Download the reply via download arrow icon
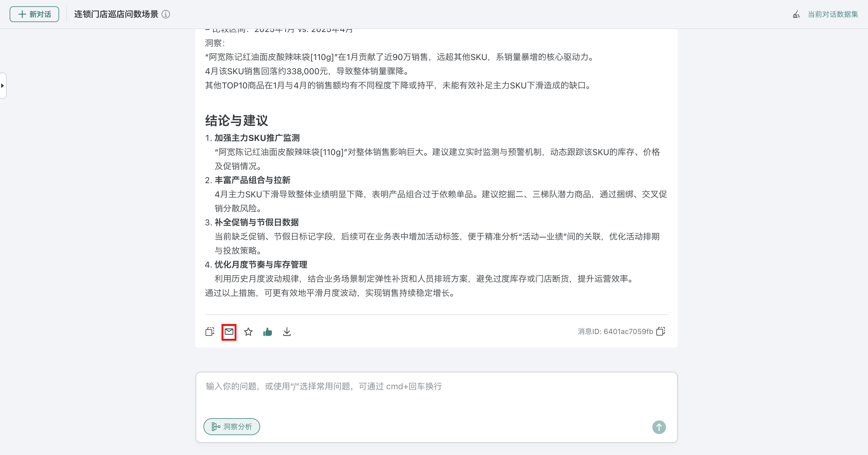 pyautogui.click(x=287, y=332)
